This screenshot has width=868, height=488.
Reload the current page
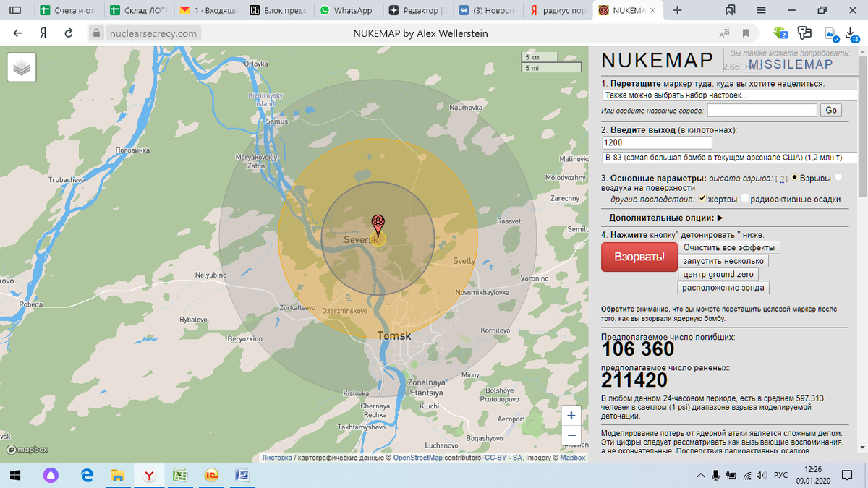[69, 33]
